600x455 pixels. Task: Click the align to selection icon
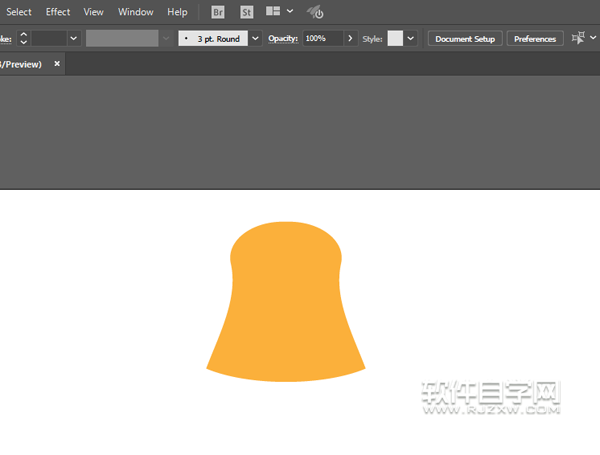pyautogui.click(x=578, y=38)
